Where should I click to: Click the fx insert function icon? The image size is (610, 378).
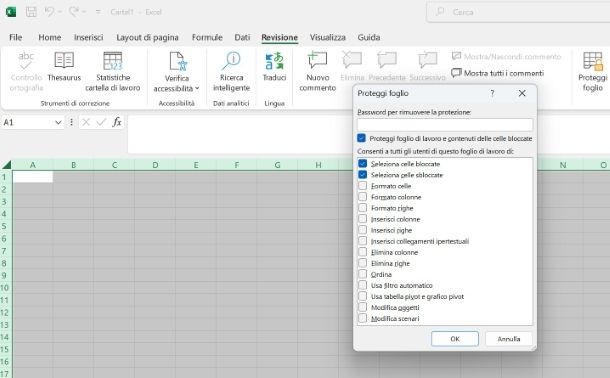click(x=117, y=122)
